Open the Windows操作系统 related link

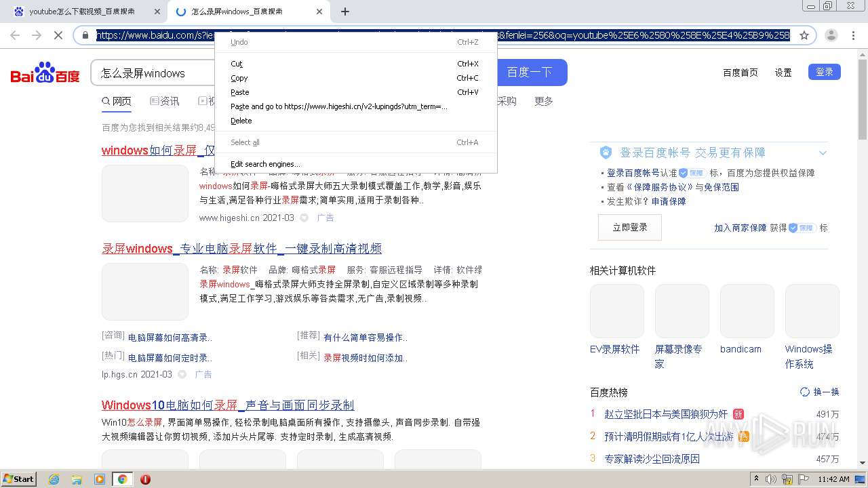pos(809,357)
